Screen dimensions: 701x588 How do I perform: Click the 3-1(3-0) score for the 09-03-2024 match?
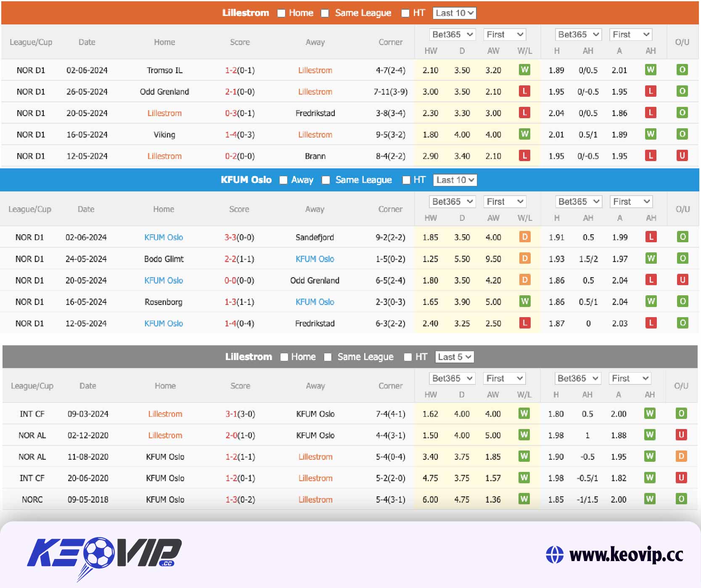[240, 414]
